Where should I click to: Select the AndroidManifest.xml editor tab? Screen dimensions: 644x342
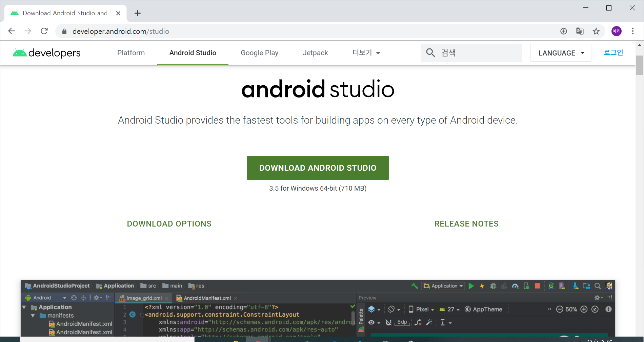(207, 298)
